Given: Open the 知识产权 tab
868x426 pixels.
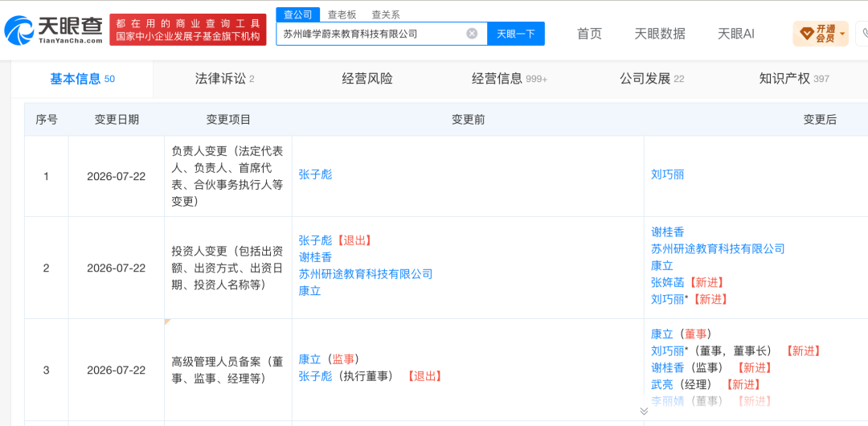Looking at the screenshot, I should 794,79.
